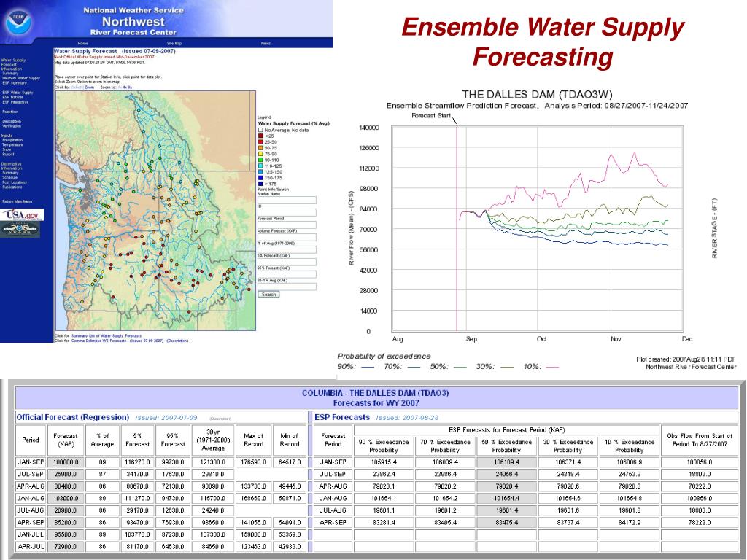Screen dimensions: 747x560
Task: Open Publications in the sidebar
Action: pos(12,187)
